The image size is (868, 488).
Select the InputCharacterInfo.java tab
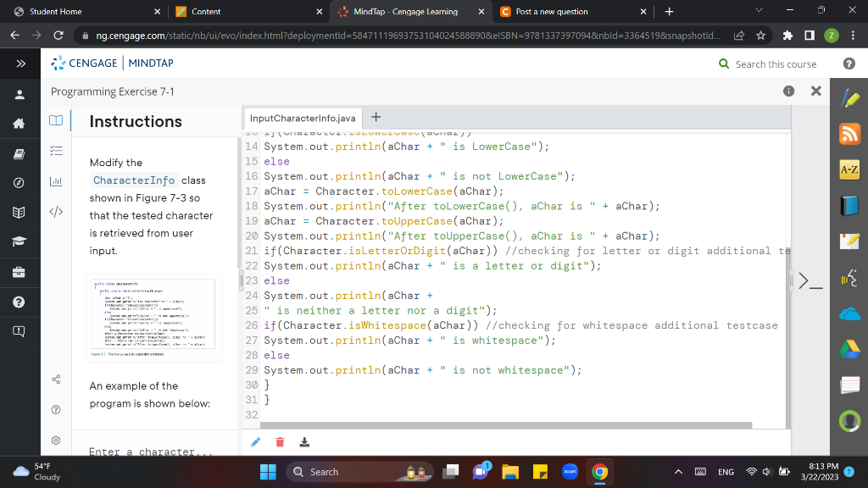[303, 118]
